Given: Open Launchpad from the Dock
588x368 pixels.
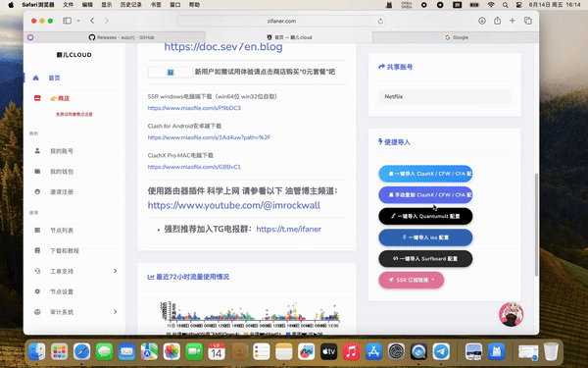Looking at the screenshot, I should pyautogui.click(x=59, y=352).
